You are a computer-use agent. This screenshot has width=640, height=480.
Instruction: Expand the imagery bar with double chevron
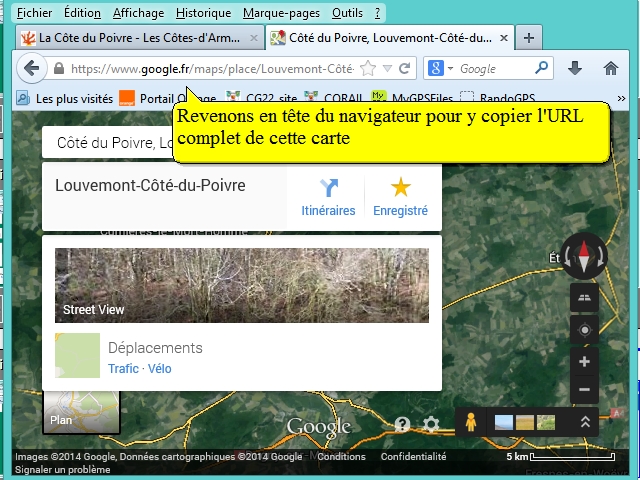(x=585, y=422)
